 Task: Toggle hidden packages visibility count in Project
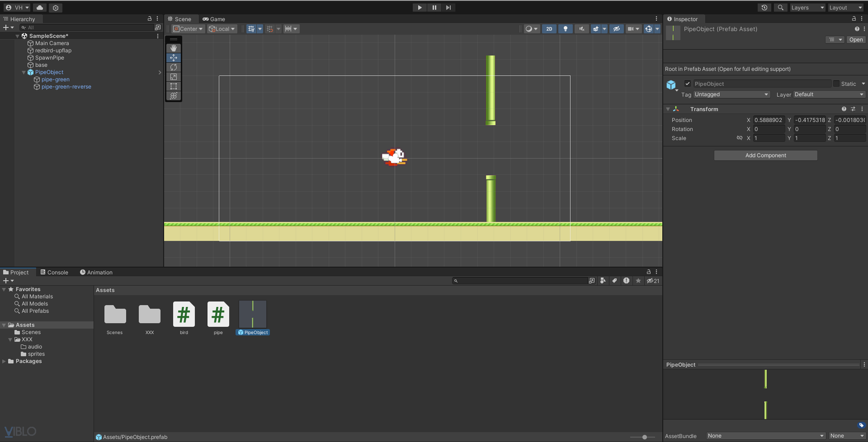tap(653, 281)
